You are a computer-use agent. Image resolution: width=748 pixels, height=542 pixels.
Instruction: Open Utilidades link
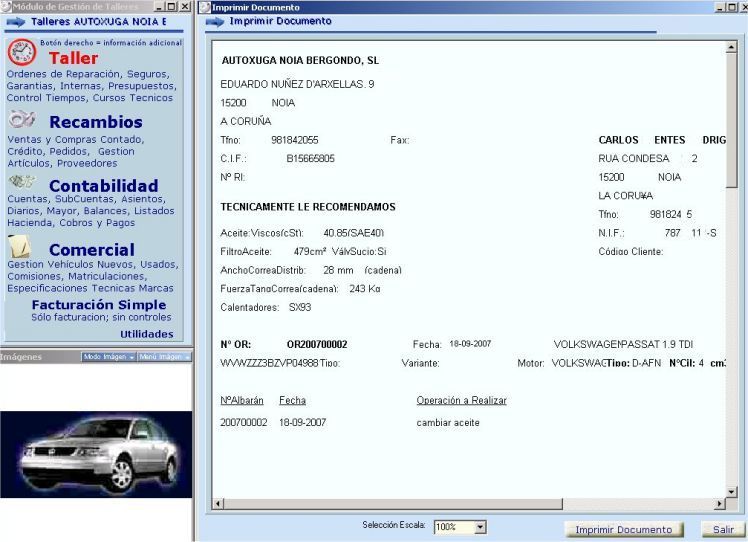coord(146,334)
